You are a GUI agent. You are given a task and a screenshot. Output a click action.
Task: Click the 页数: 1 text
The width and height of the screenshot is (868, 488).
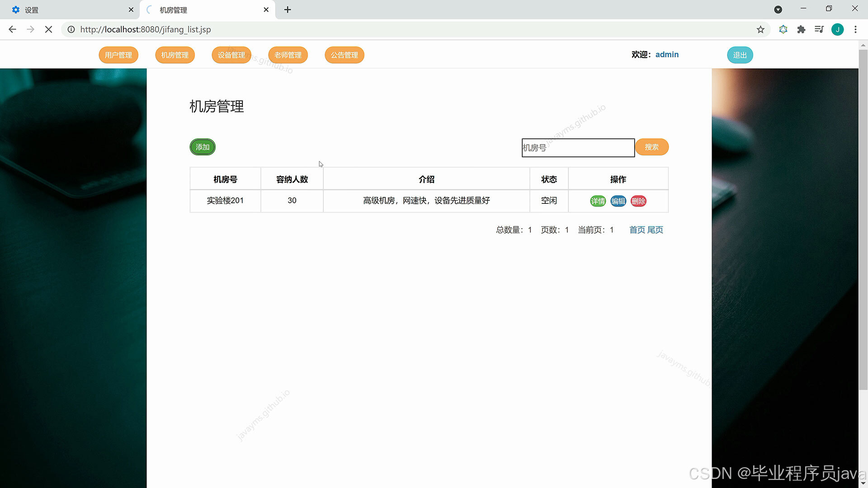click(x=555, y=230)
